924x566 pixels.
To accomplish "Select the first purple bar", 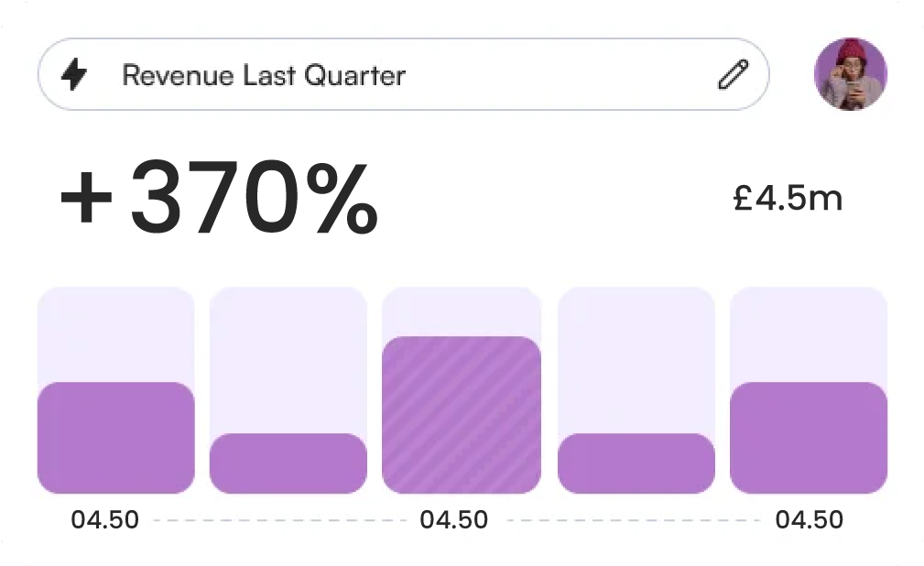I will 116,438.
